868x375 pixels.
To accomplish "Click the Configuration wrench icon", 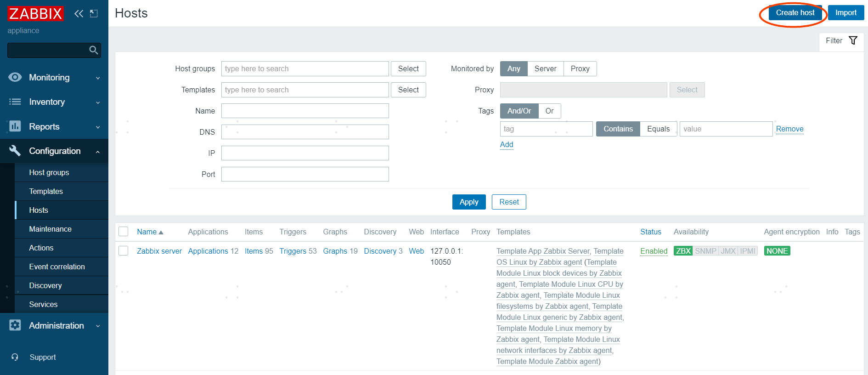I will click(15, 151).
